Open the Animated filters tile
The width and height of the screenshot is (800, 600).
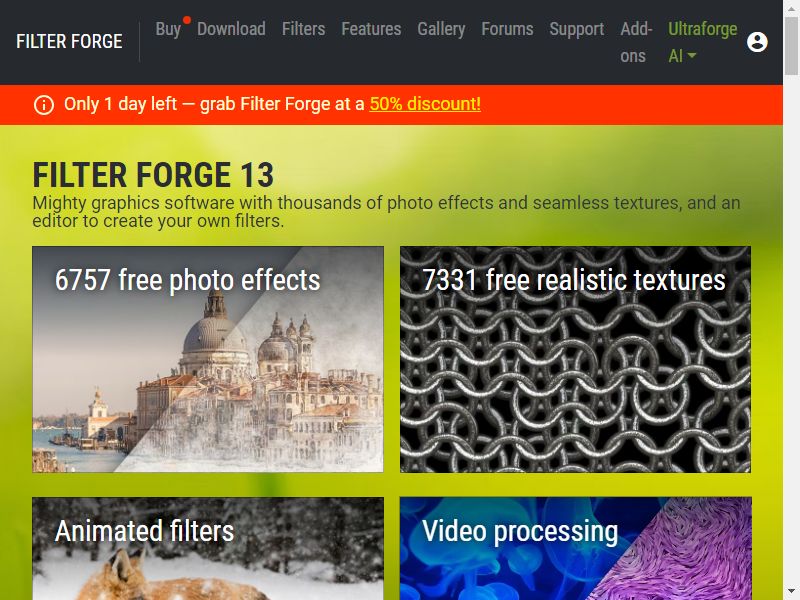point(208,548)
